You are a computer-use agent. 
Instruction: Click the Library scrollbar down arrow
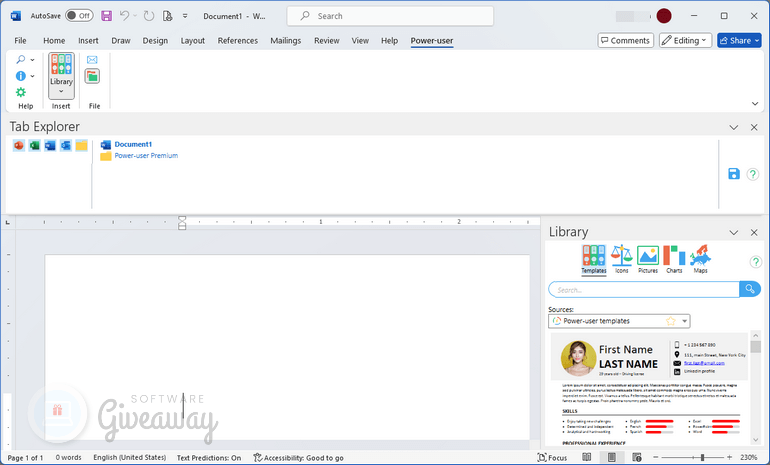(756, 440)
